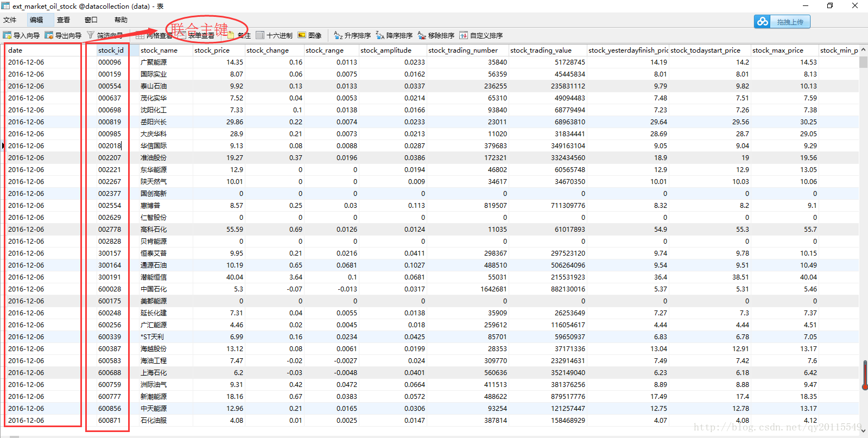
Task: Click the vertical scrollbar up arrow
Action: [863, 50]
